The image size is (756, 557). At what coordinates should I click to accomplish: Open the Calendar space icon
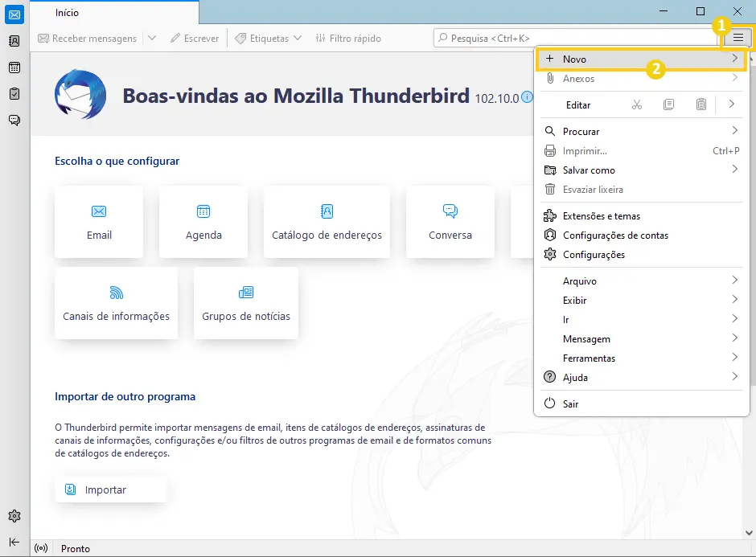point(14,68)
